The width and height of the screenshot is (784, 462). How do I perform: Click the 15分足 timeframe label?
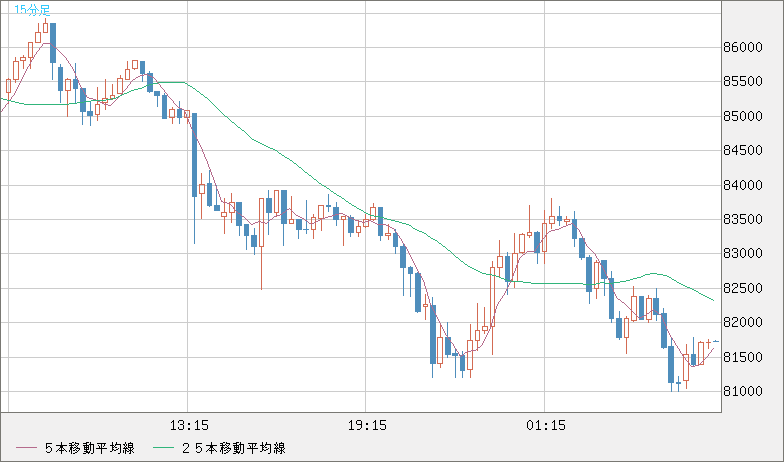[x=32, y=10]
